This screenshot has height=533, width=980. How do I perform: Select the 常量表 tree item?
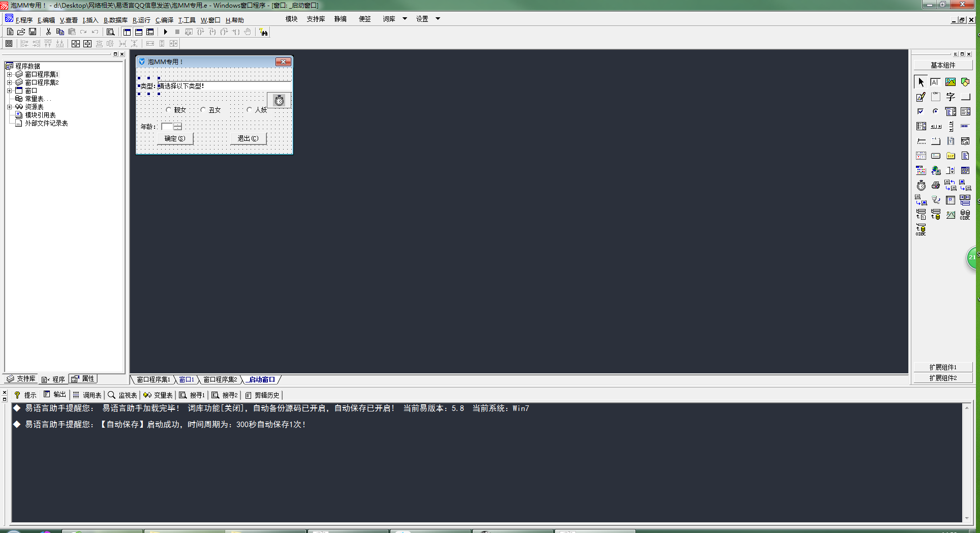pyautogui.click(x=34, y=99)
